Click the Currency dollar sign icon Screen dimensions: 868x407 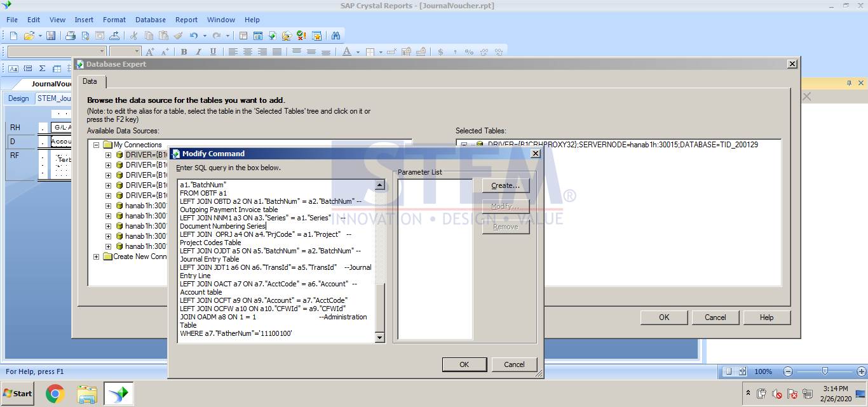click(440, 51)
